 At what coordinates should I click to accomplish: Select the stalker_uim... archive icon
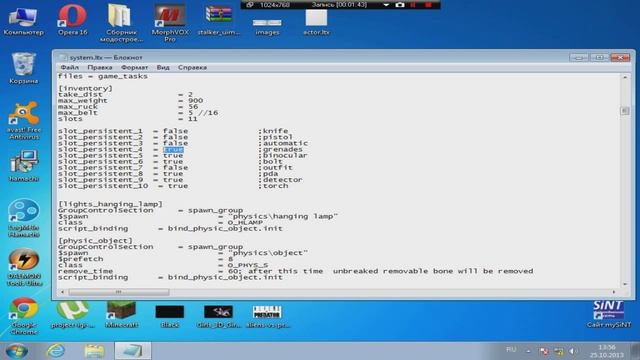218,20
